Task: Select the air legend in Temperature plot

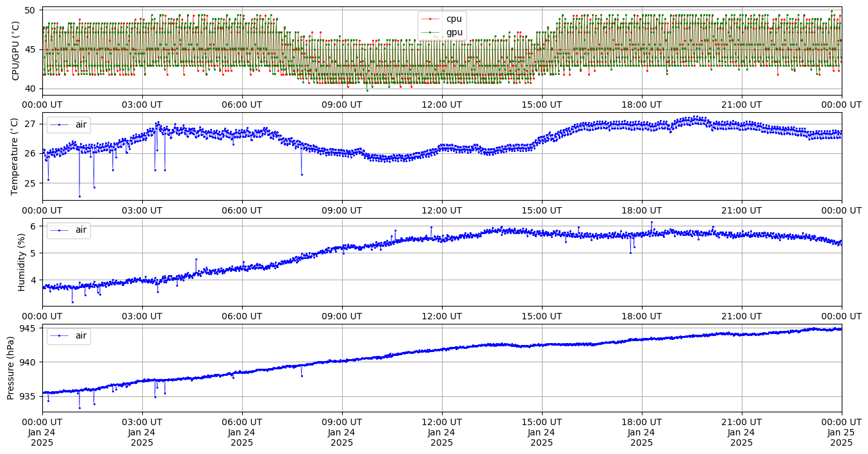Action: click(69, 124)
